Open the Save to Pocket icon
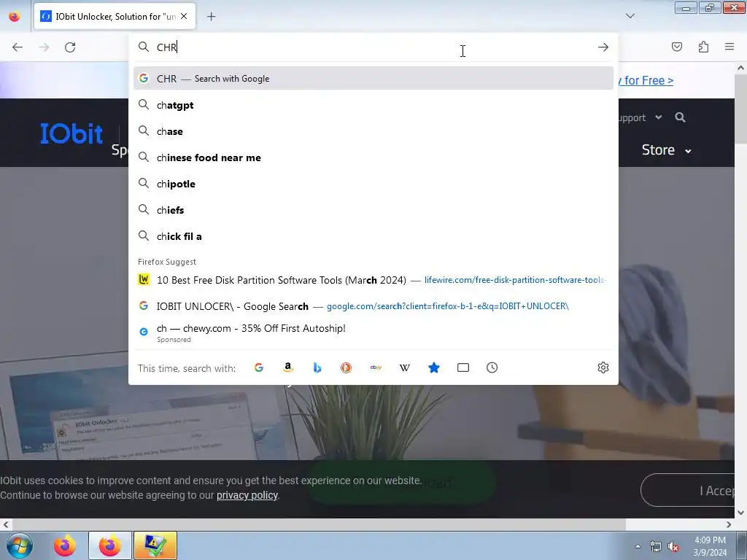This screenshot has height=560, width=747. (676, 47)
